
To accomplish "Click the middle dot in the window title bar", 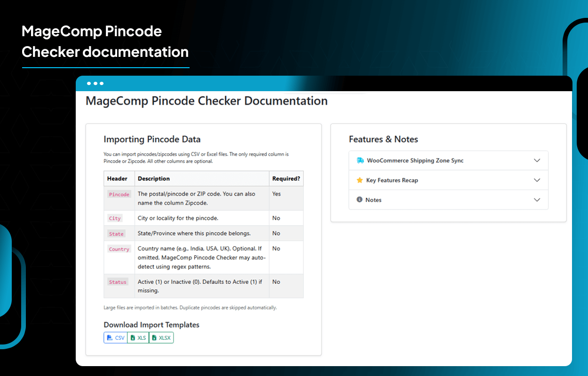I will coord(95,83).
